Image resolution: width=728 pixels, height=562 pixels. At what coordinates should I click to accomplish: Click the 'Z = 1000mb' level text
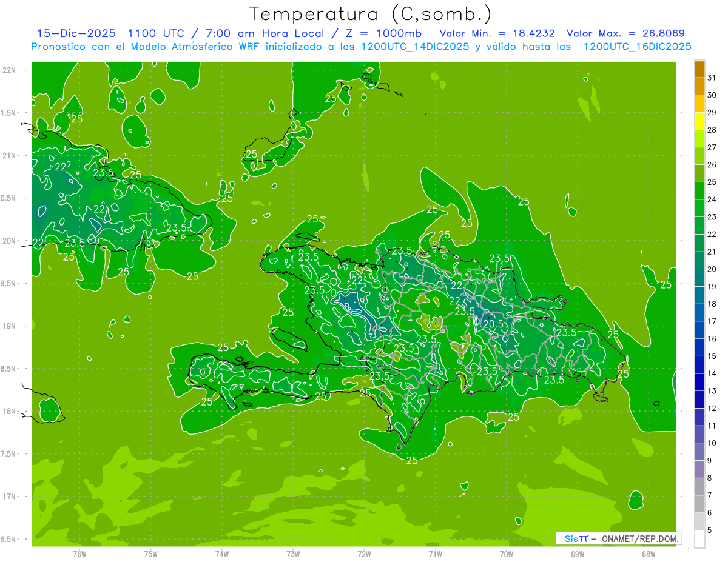(384, 33)
